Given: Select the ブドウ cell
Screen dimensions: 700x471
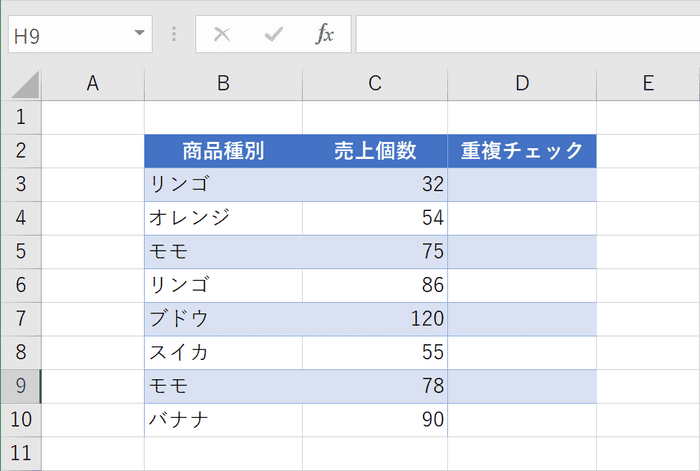Looking at the screenshot, I should point(223,319).
